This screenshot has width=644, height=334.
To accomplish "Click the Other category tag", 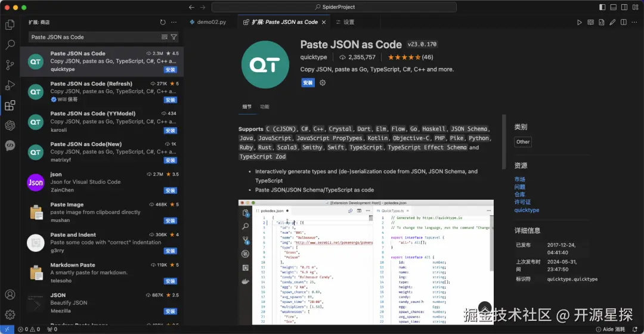I will pos(523,142).
